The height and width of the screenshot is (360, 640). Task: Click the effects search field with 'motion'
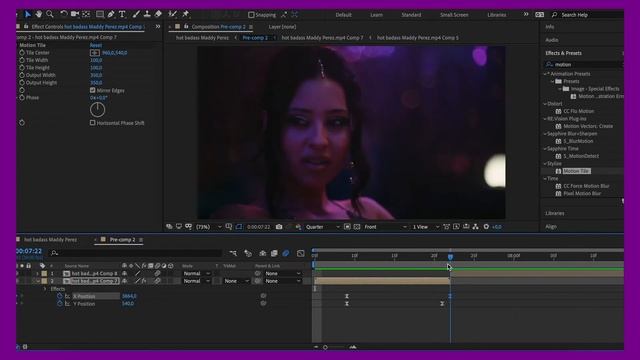pos(584,64)
